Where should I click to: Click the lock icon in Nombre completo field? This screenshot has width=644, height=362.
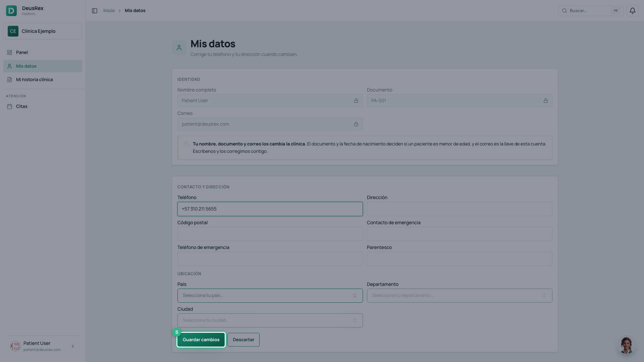tap(356, 101)
